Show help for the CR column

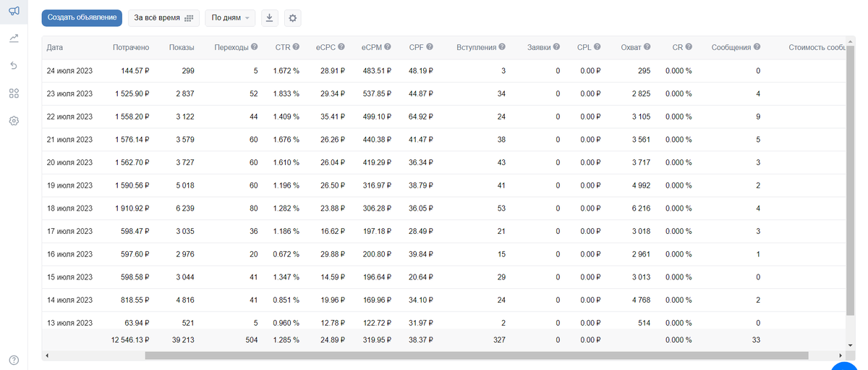(x=689, y=47)
